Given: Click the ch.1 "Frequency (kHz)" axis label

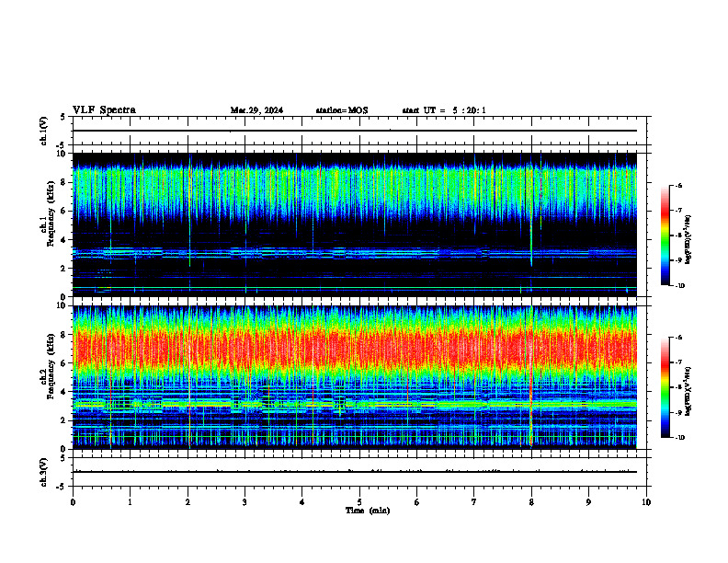Looking at the screenshot, I should click(51, 213).
